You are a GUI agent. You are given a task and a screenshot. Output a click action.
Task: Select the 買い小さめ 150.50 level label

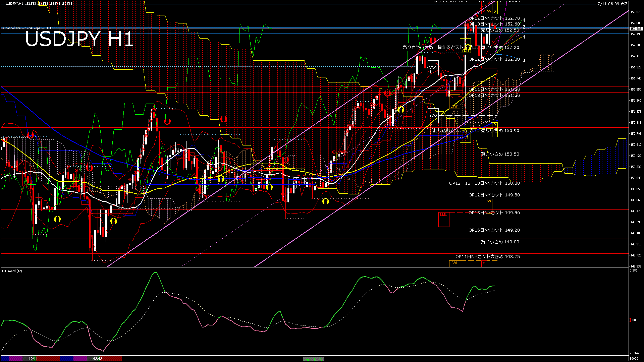click(x=500, y=154)
